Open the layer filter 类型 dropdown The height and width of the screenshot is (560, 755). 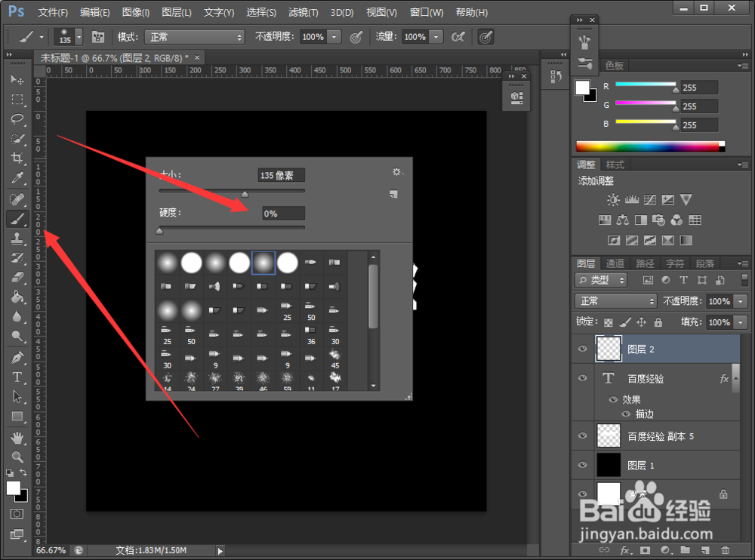coord(602,280)
